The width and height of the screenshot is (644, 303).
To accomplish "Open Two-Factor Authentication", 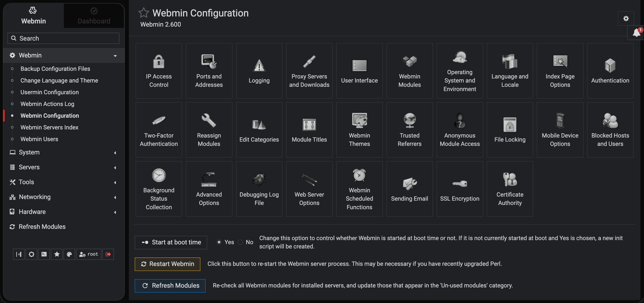I will [159, 130].
